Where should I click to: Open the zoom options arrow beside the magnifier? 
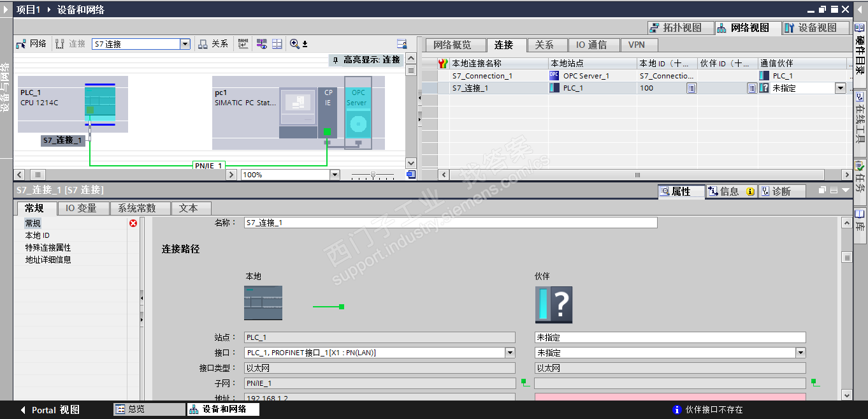pyautogui.click(x=305, y=44)
